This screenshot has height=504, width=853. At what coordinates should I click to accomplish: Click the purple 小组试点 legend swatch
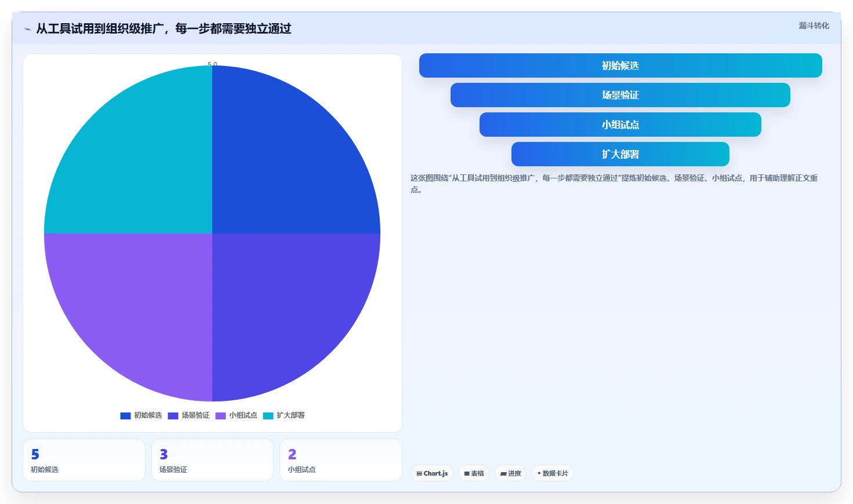[x=220, y=416]
